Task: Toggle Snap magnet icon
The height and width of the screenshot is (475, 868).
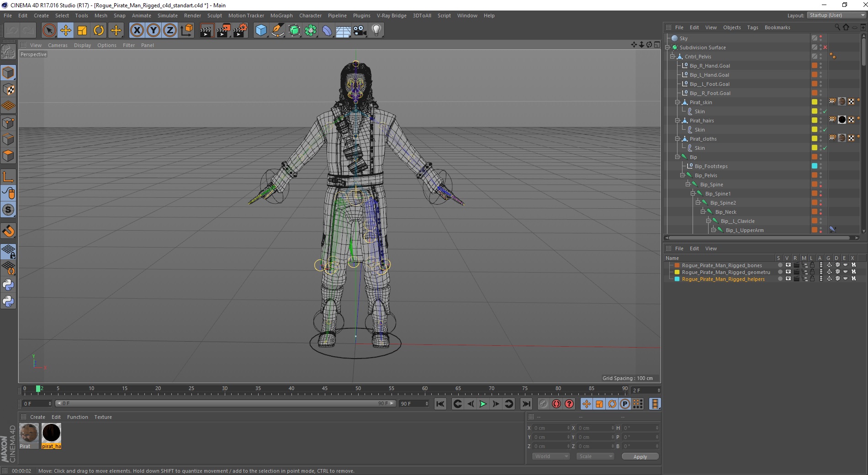Action: click(x=8, y=231)
